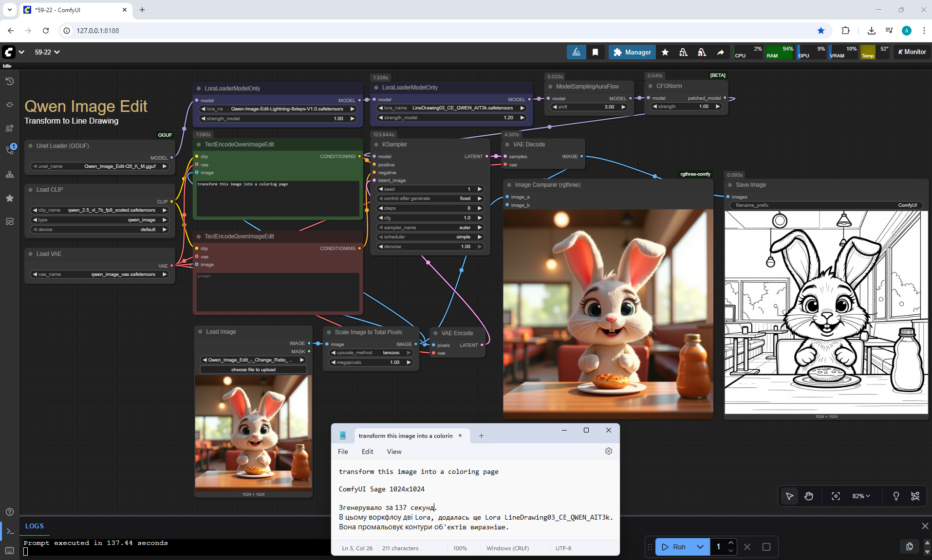Collapse ModelSamplingAuraFlow node via dot
The width and height of the screenshot is (932, 560).
[550, 87]
